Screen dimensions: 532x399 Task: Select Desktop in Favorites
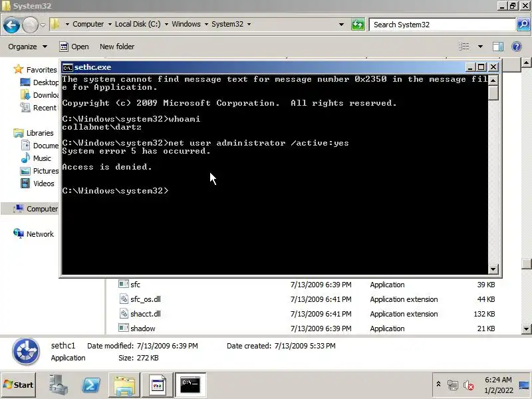pos(39,82)
